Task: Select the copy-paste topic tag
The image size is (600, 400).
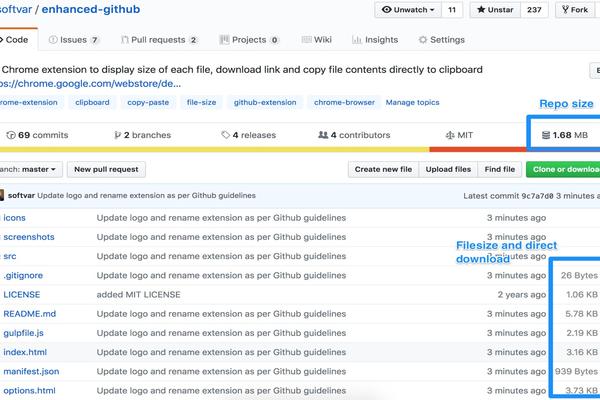Action: point(148,103)
